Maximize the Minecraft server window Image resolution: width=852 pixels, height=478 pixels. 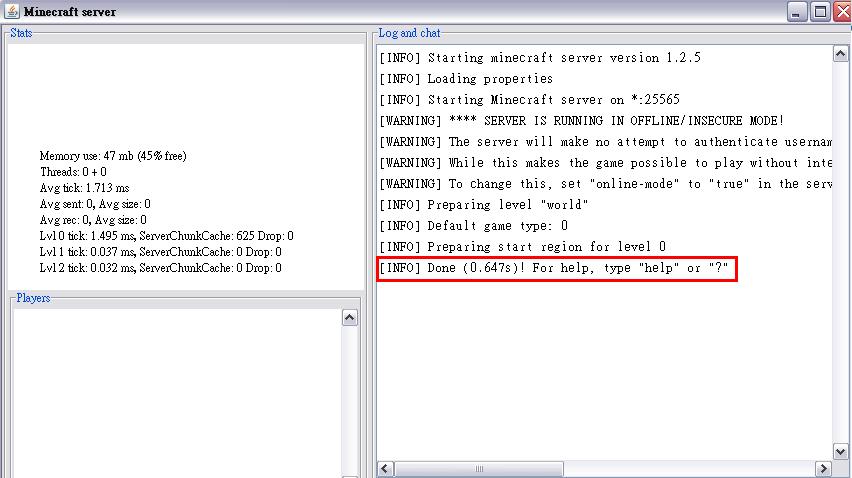coord(819,12)
